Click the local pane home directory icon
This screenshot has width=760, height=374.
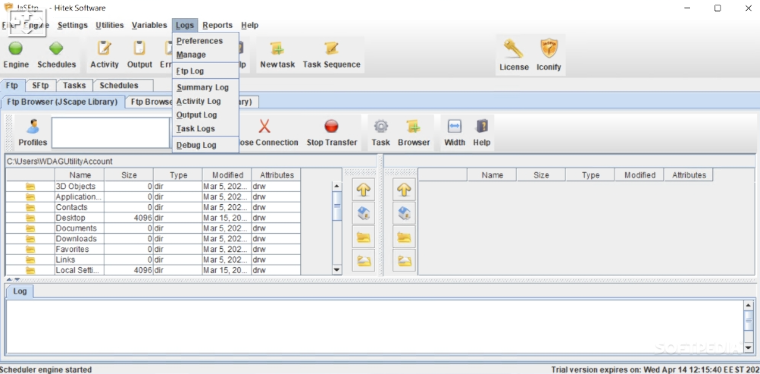[x=363, y=213]
